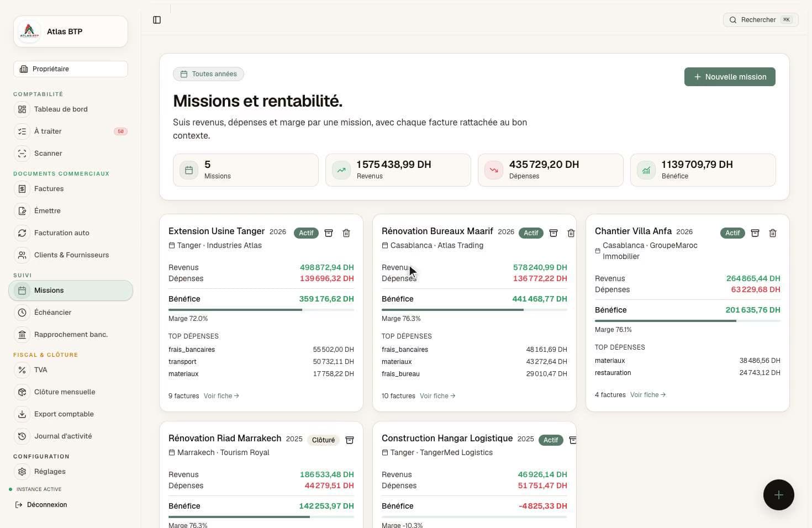Archive the Chantier Villa Anfa mission

coord(755,233)
